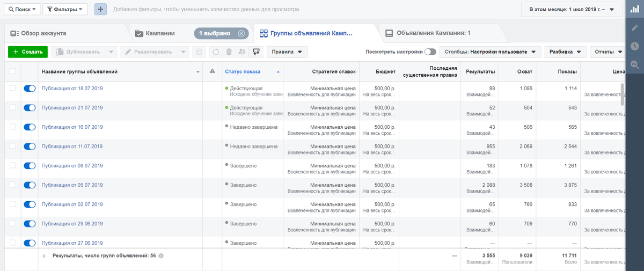Click the Редактировать button
Screen dimensions: 644x271
click(149, 52)
